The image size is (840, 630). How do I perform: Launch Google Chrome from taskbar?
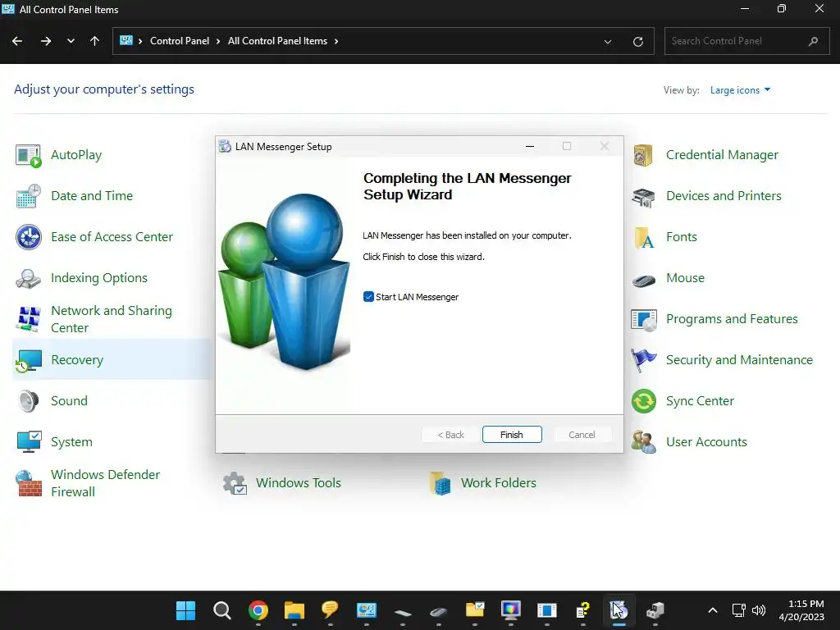tap(258, 610)
